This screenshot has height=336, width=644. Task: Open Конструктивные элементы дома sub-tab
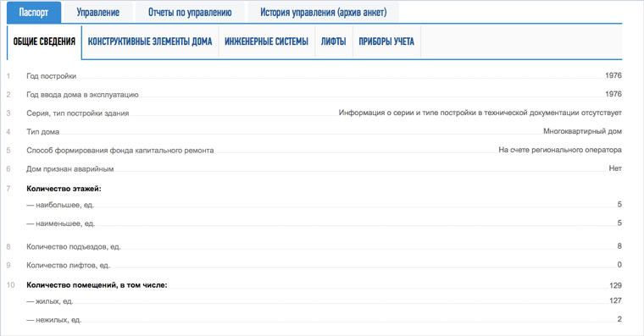[150, 41]
